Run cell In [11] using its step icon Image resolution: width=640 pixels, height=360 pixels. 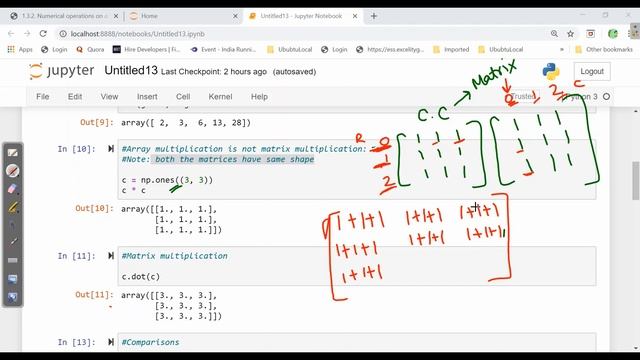(111, 256)
